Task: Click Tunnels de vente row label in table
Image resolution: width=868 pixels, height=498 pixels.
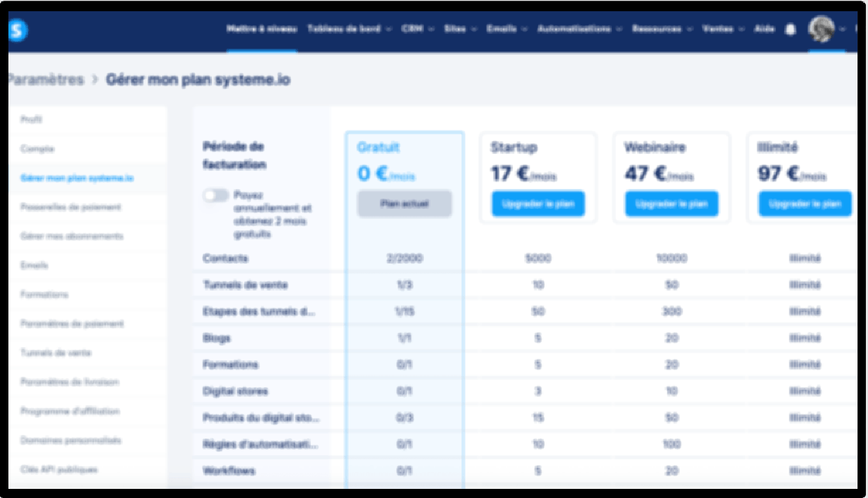Action: pyautogui.click(x=245, y=285)
